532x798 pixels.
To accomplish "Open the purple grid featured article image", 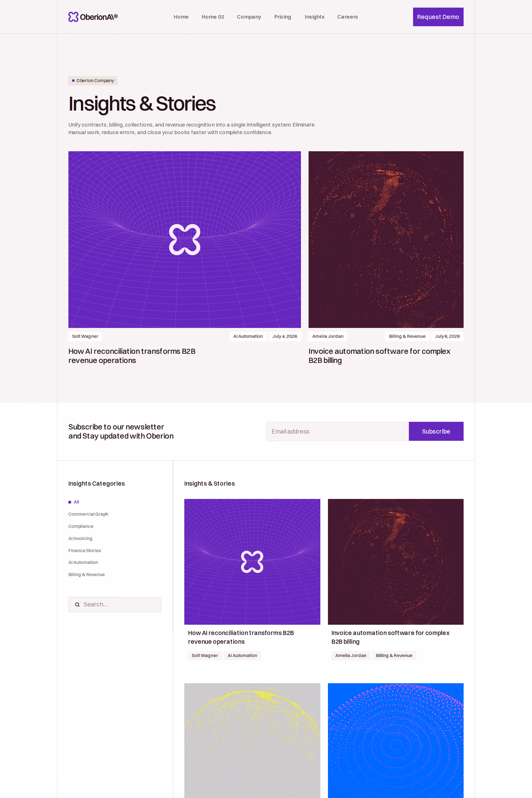I will tap(185, 239).
